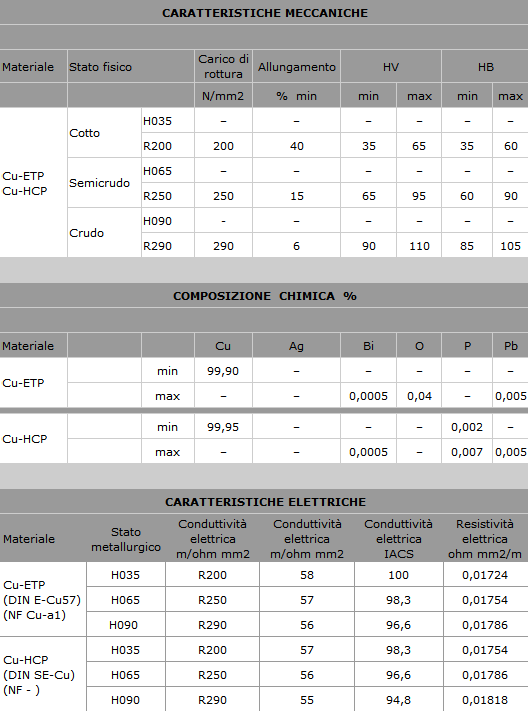
Task: Select the 290 value in R290 row
Action: [223, 246]
